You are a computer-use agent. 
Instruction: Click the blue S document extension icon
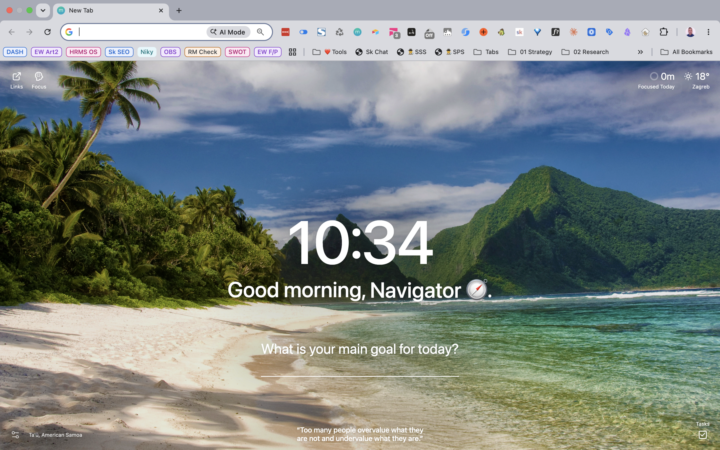pos(321,32)
